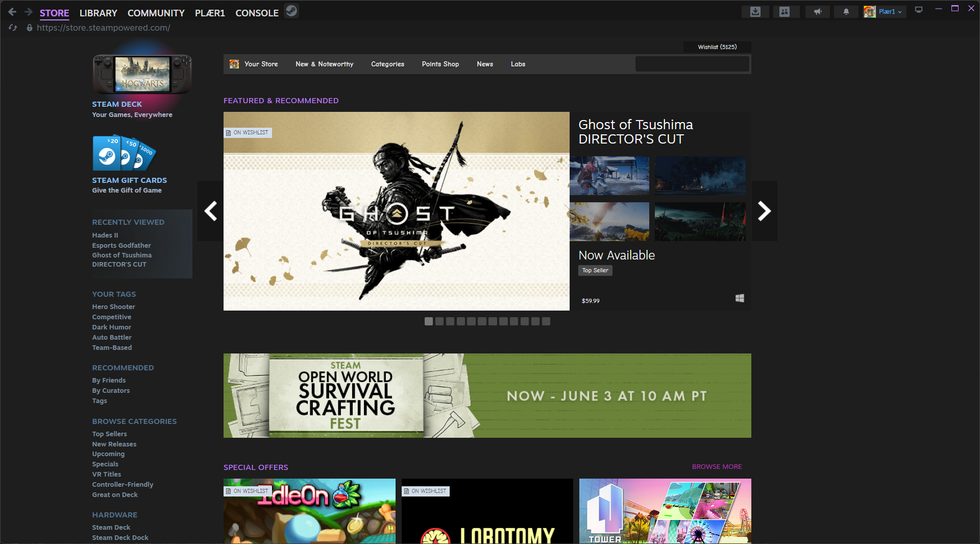The height and width of the screenshot is (544, 980).
Task: Open the Your Store menu
Action: [261, 64]
